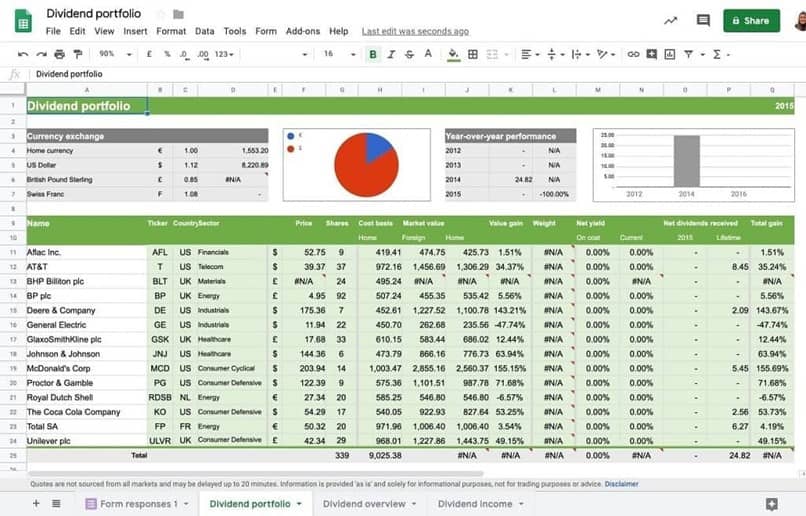Open the font family dropdown
The image size is (806, 516).
(x=276, y=54)
